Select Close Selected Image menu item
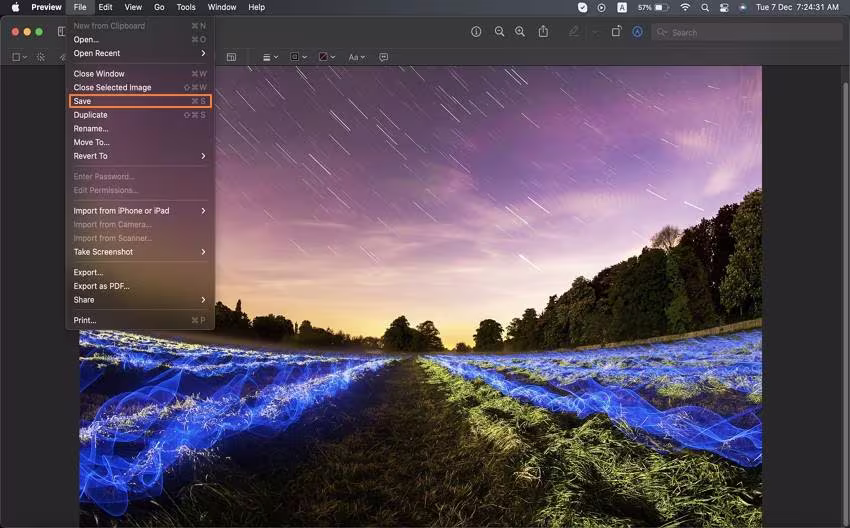 click(x=140, y=87)
